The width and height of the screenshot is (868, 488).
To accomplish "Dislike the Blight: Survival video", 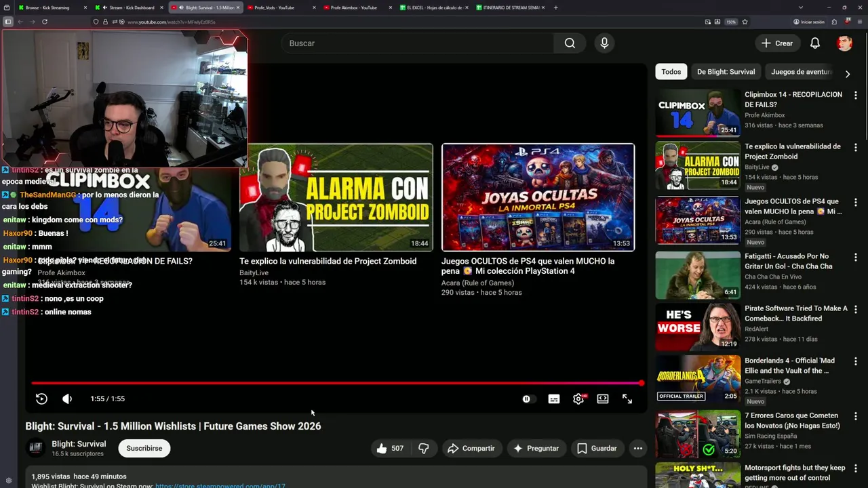I will coord(424,448).
